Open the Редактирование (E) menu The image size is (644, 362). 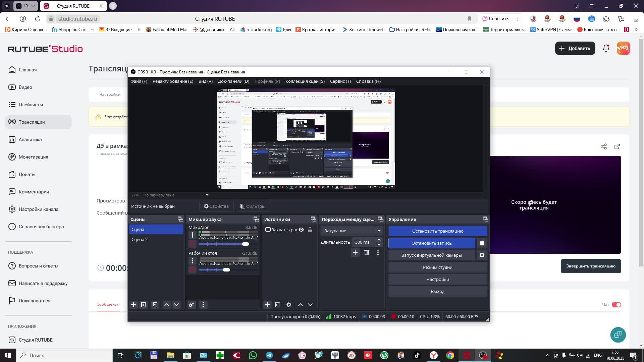pyautogui.click(x=173, y=81)
